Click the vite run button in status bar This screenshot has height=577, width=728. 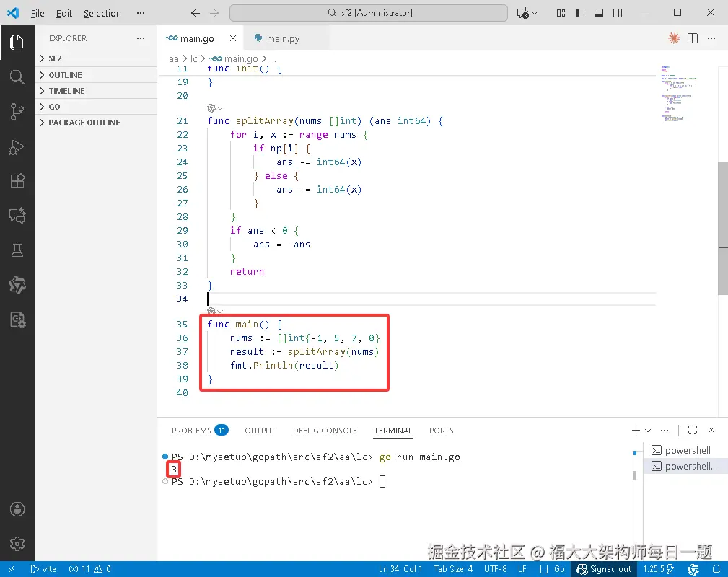click(43, 569)
